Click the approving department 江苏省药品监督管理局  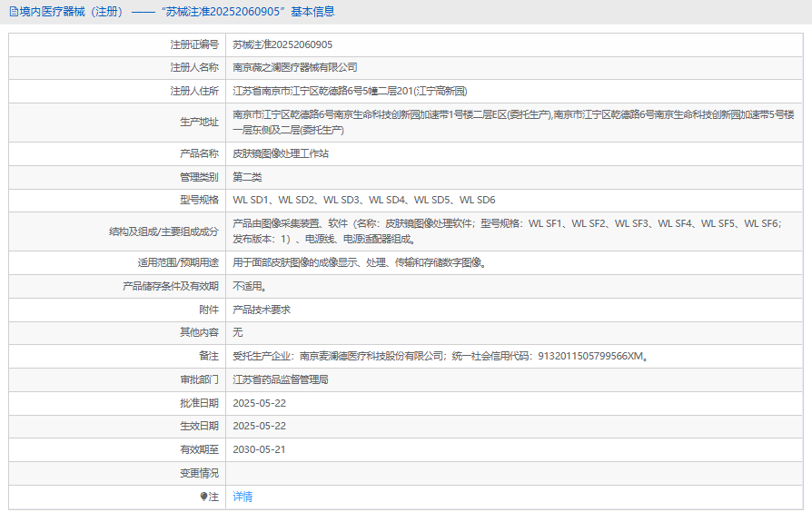pos(280,379)
